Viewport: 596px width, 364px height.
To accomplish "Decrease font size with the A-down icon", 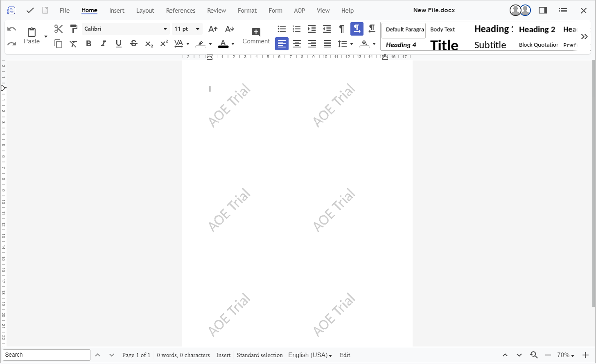I will point(230,29).
